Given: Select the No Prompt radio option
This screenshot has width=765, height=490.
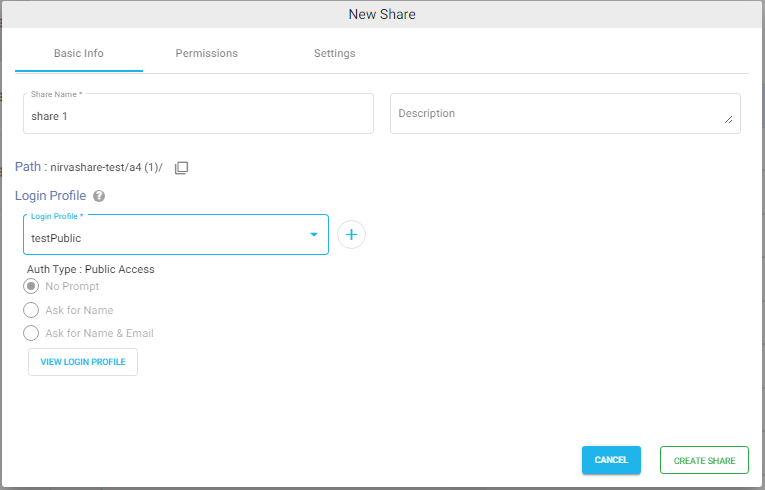Looking at the screenshot, I should [x=31, y=286].
